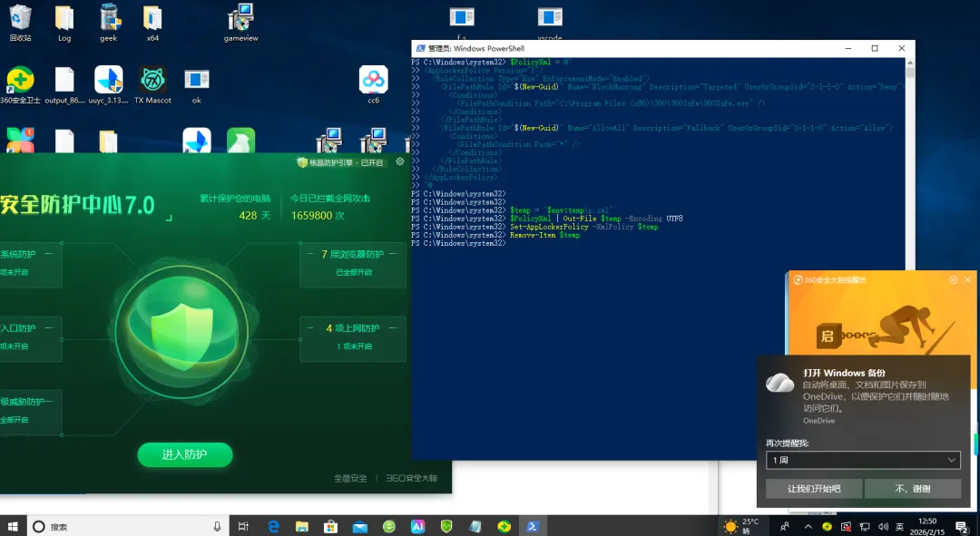Open the weather 25°C taskbar widget
The height and width of the screenshot is (536, 980).
coord(740,526)
